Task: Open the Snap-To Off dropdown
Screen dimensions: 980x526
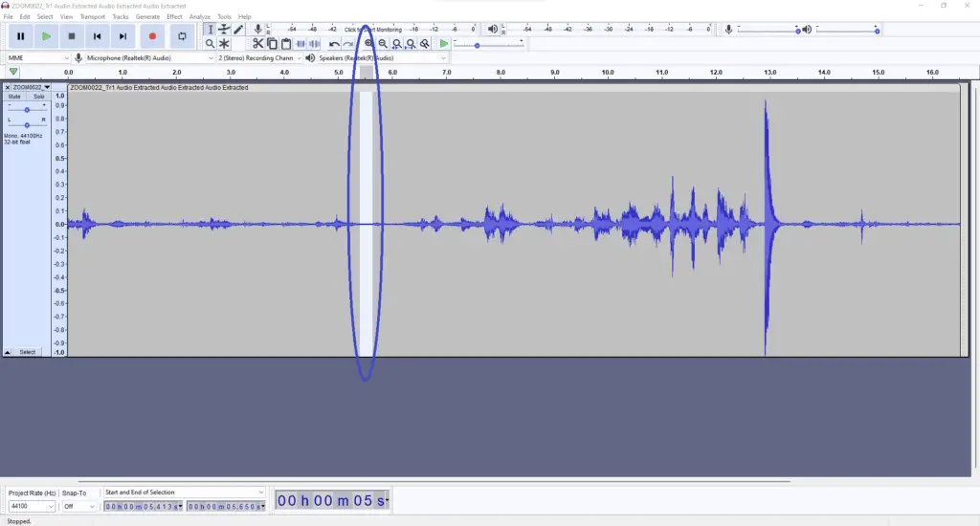Action: click(78, 506)
